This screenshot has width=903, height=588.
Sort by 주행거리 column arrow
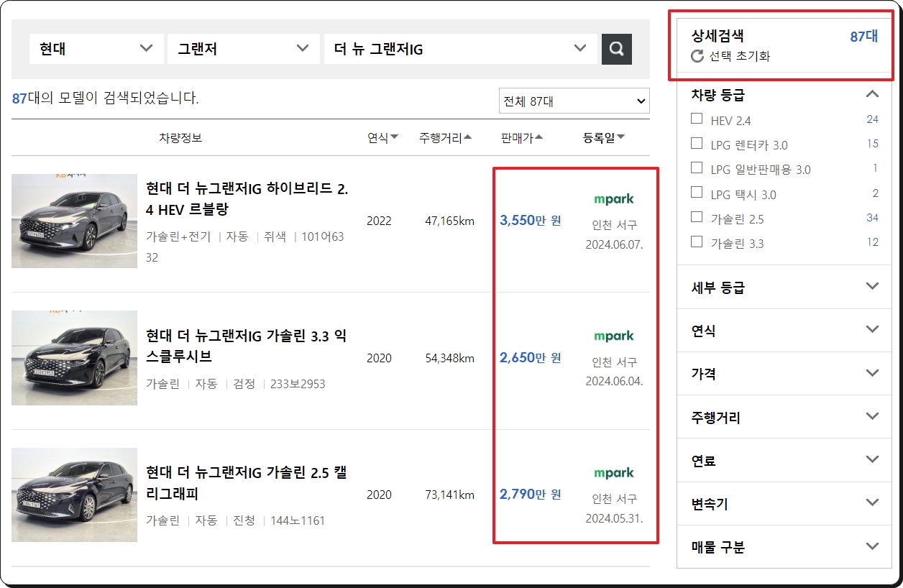click(468, 137)
